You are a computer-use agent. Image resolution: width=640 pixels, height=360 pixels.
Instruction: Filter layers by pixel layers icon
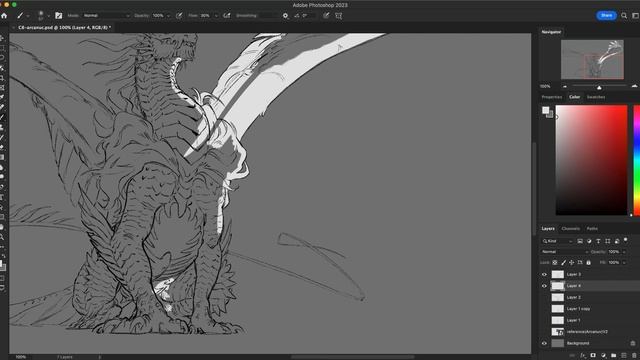tap(580, 241)
